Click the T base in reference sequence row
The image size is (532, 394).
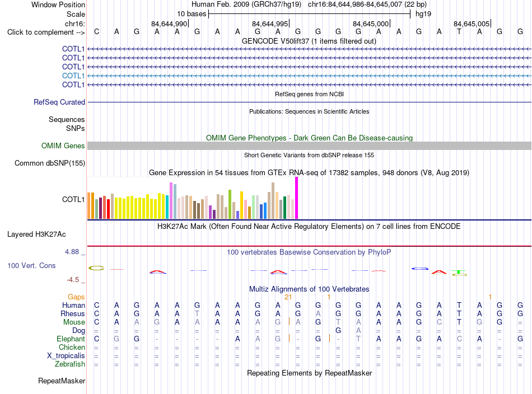459,32
